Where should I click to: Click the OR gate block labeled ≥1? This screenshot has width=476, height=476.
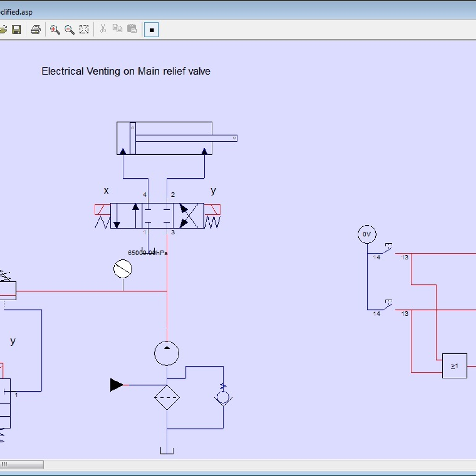click(x=454, y=366)
